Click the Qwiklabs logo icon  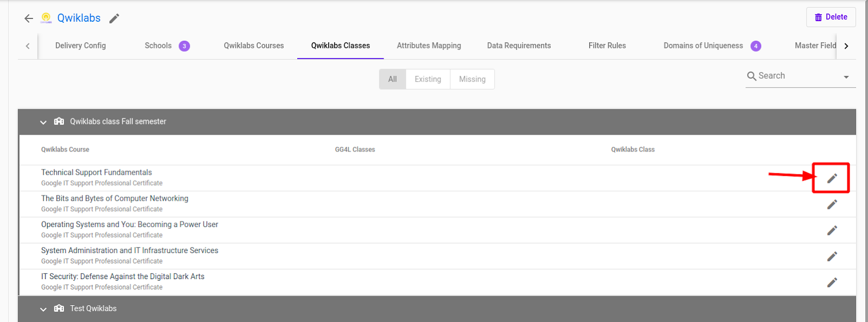pyautogui.click(x=47, y=18)
